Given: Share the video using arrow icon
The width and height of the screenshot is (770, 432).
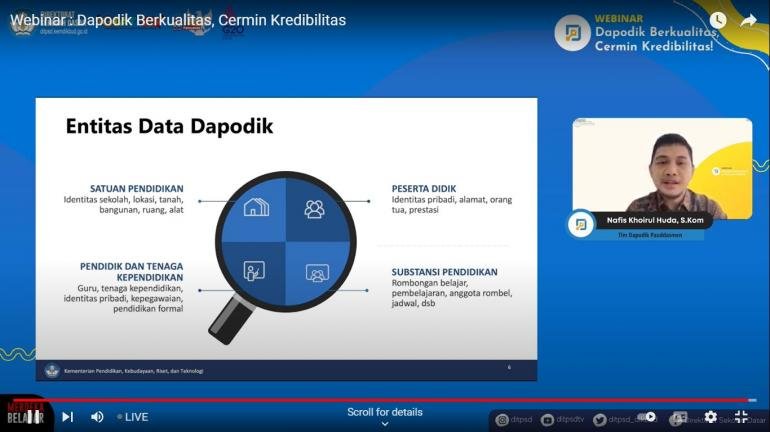Looking at the screenshot, I should tap(748, 20).
